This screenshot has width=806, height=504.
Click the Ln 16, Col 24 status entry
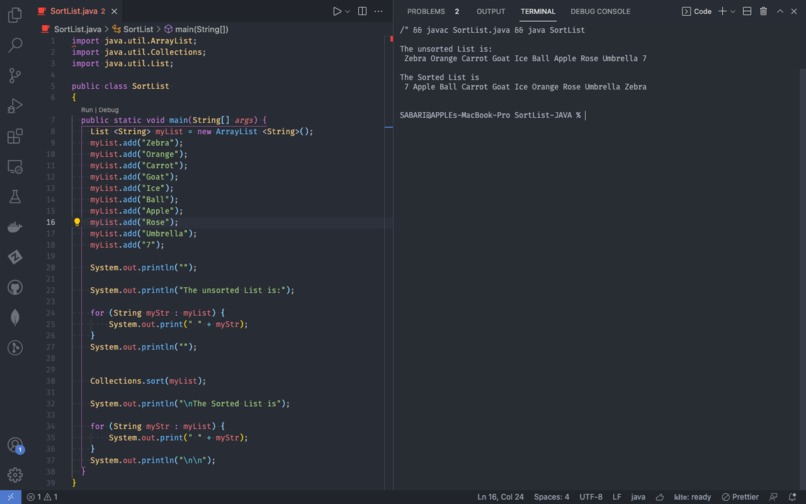coord(500,497)
